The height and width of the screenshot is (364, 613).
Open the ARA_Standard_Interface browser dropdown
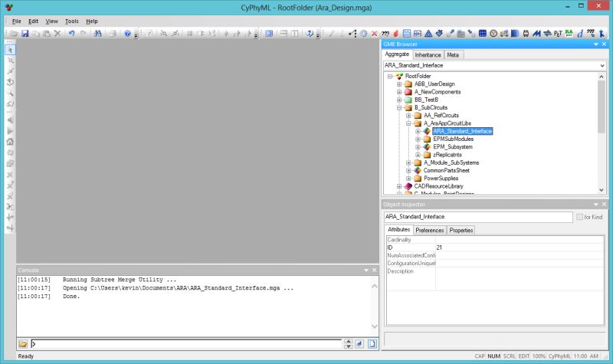click(x=602, y=65)
